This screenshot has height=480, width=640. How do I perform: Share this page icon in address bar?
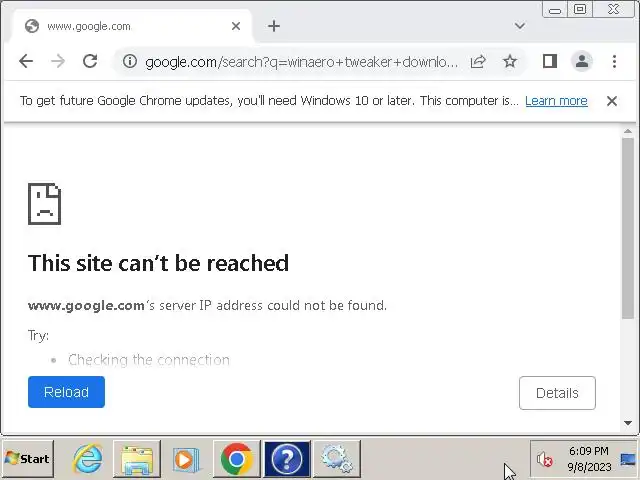[478, 62]
